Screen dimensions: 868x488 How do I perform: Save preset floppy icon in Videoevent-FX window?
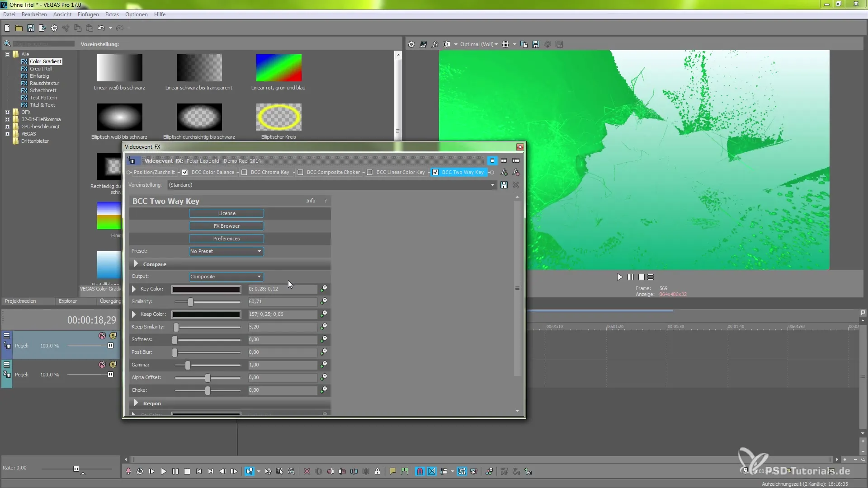coord(504,185)
